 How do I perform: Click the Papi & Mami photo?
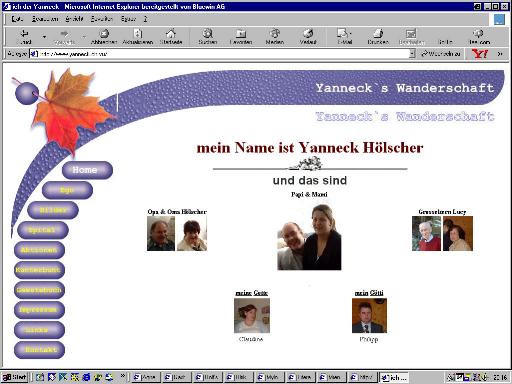[x=309, y=237]
